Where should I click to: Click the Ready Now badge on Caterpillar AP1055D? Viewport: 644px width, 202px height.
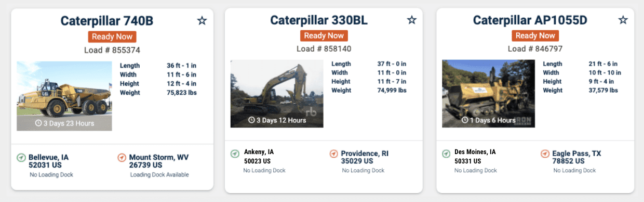(x=535, y=35)
